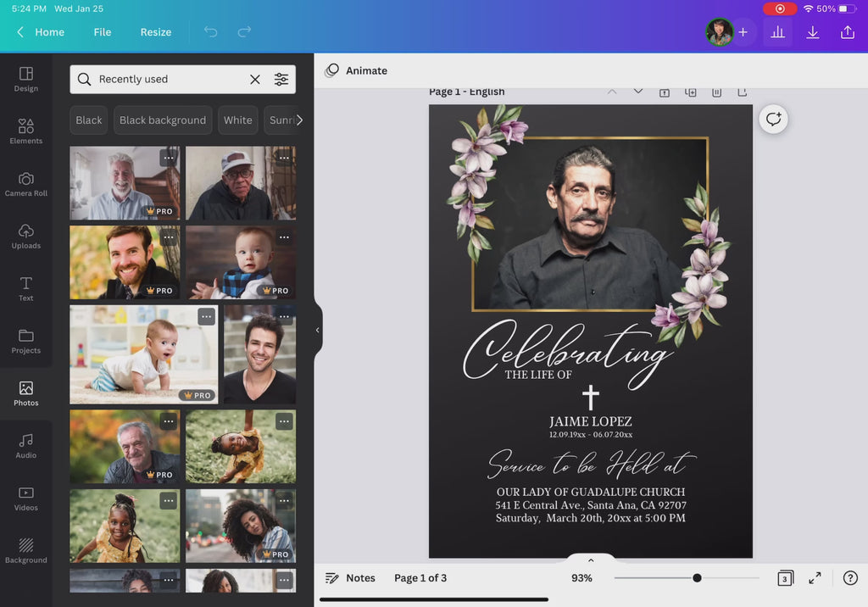Click the undo arrow
Screen dimensions: 868x607
(210, 31)
